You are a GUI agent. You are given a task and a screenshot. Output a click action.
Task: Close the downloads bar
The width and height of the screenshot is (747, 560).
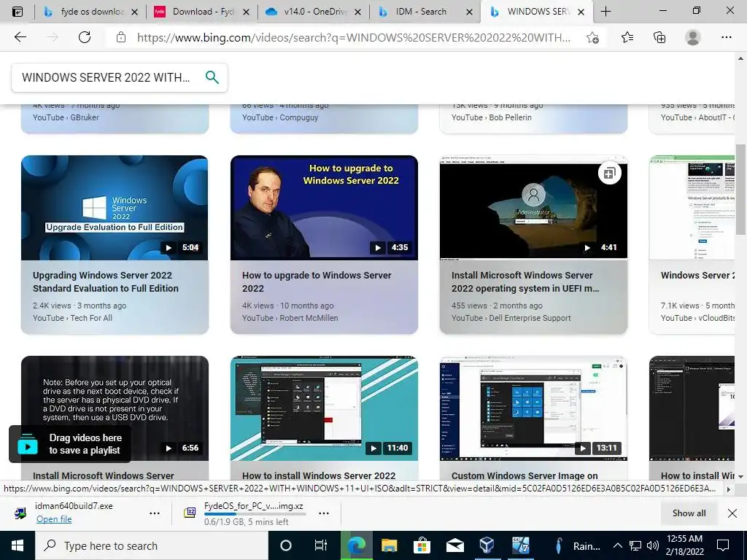[732, 513]
